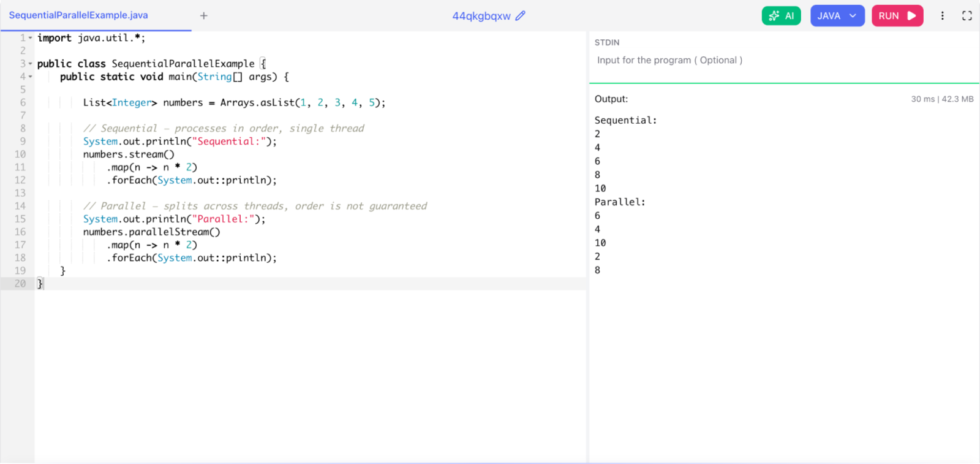The width and height of the screenshot is (980, 464).
Task: Collapse the import fold arrow at line 1
Action: tap(30, 38)
